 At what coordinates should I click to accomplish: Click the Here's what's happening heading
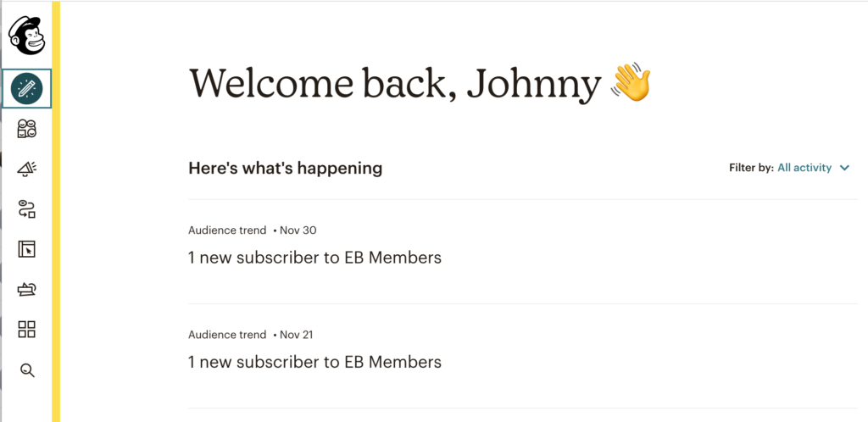pyautogui.click(x=285, y=168)
